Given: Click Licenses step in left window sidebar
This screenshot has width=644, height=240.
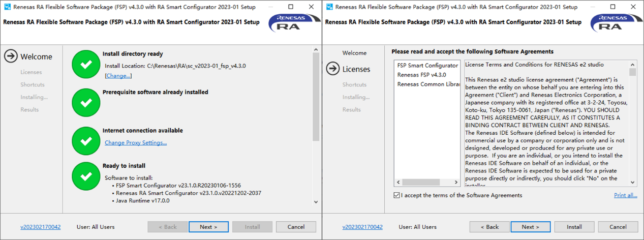Looking at the screenshot, I should 31,72.
